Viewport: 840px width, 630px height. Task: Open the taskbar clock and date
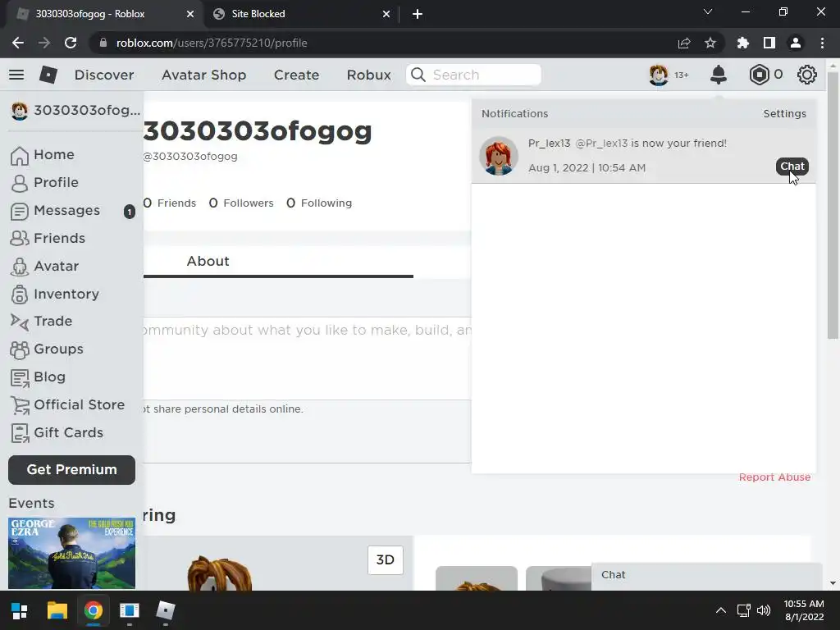coord(804,610)
